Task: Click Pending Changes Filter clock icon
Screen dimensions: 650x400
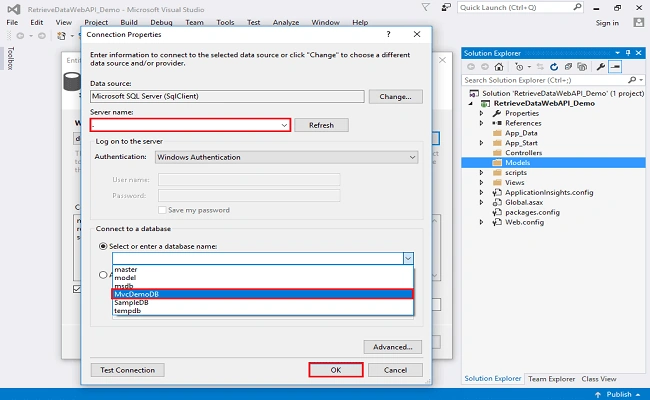Action: click(519, 67)
